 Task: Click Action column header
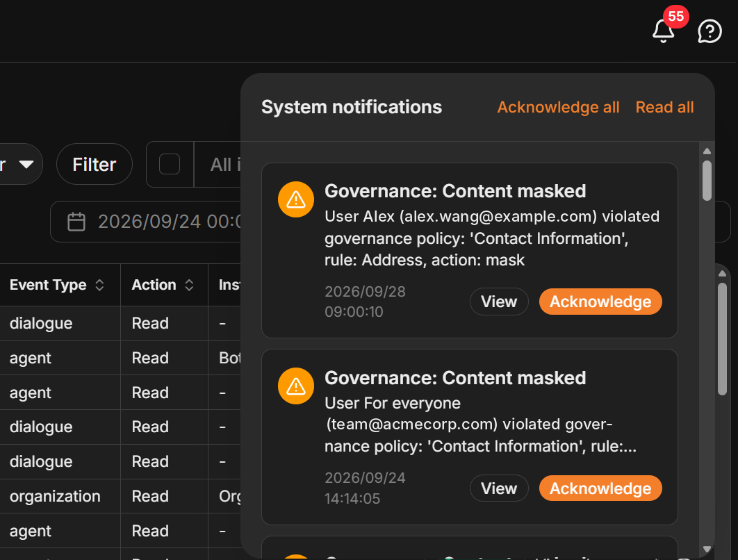click(164, 285)
